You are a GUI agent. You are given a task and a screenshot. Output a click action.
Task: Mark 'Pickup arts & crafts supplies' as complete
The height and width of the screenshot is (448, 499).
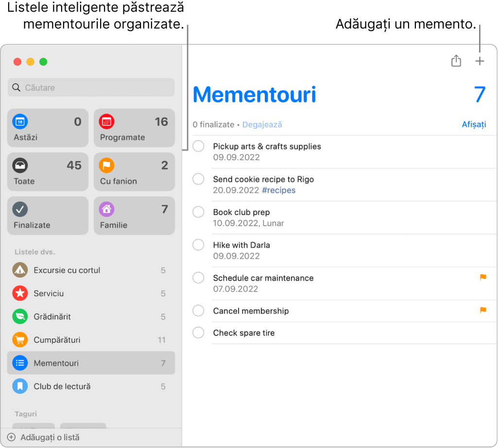click(x=198, y=146)
